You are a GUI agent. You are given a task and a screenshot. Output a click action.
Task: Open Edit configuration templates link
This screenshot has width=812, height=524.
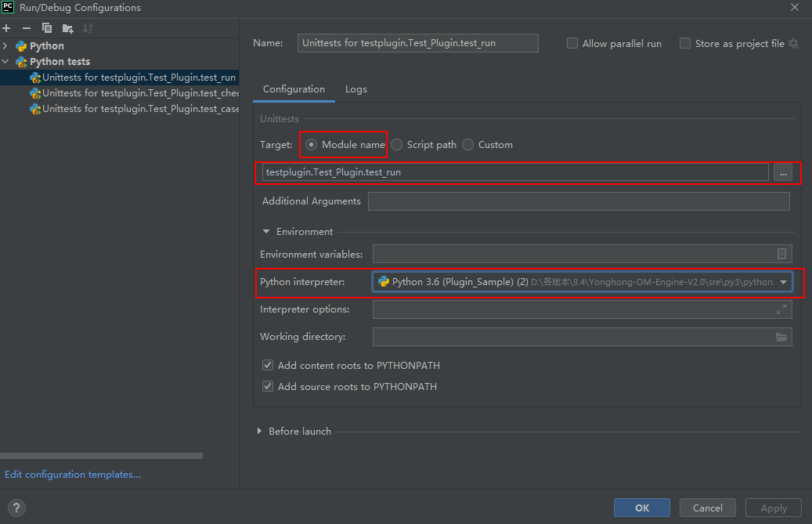[x=73, y=475]
